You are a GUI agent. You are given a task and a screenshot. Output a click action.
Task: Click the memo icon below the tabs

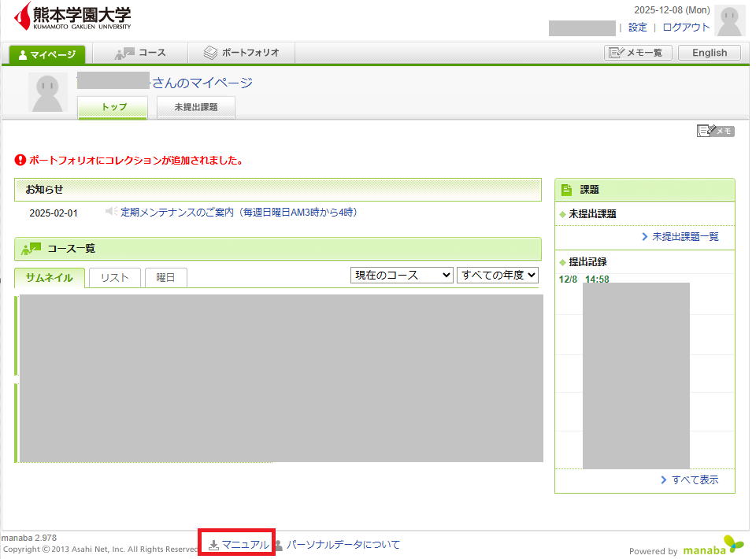tap(715, 131)
